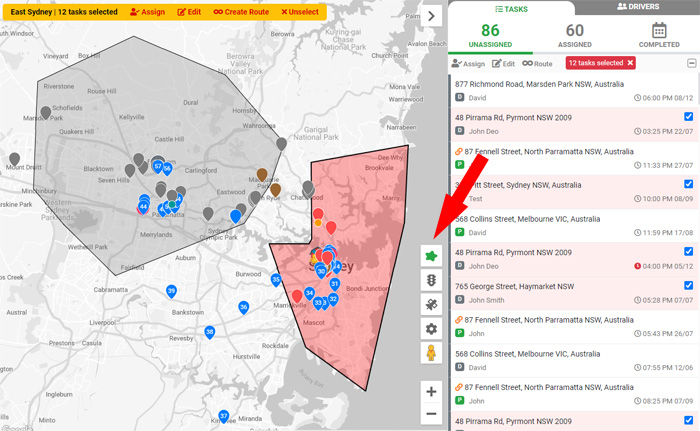Open 568 Collins Street task assigned 17/08

pyautogui.click(x=574, y=225)
